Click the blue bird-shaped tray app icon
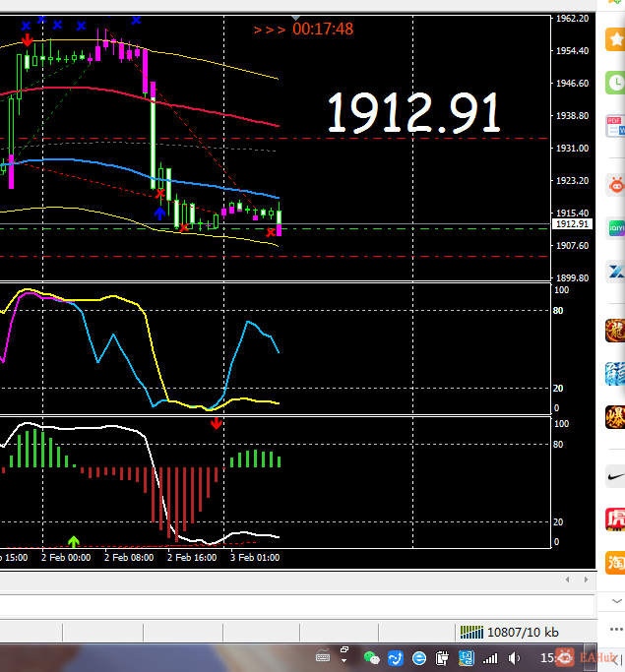The image size is (625, 672). [x=396, y=657]
